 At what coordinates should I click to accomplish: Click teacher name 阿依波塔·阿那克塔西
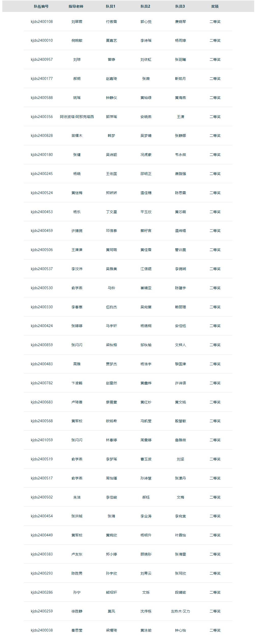(x=77, y=117)
